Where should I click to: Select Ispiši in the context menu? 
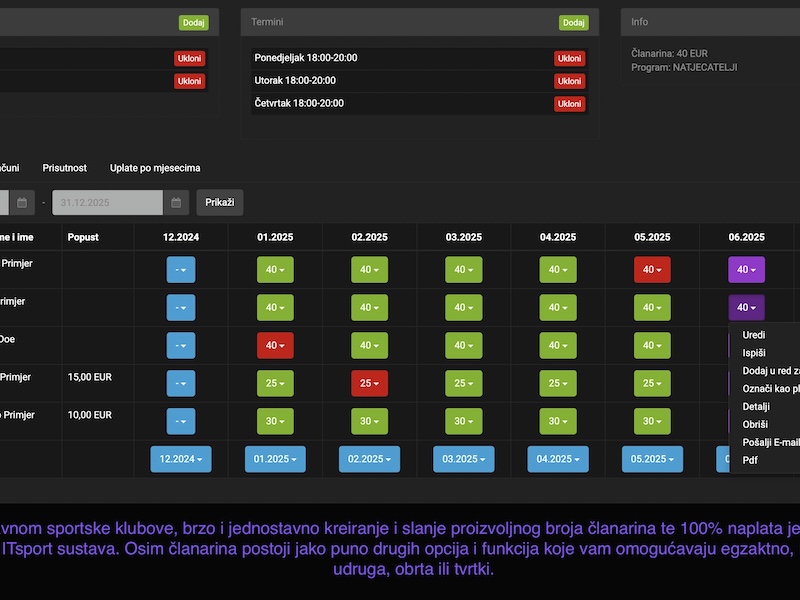click(x=755, y=353)
